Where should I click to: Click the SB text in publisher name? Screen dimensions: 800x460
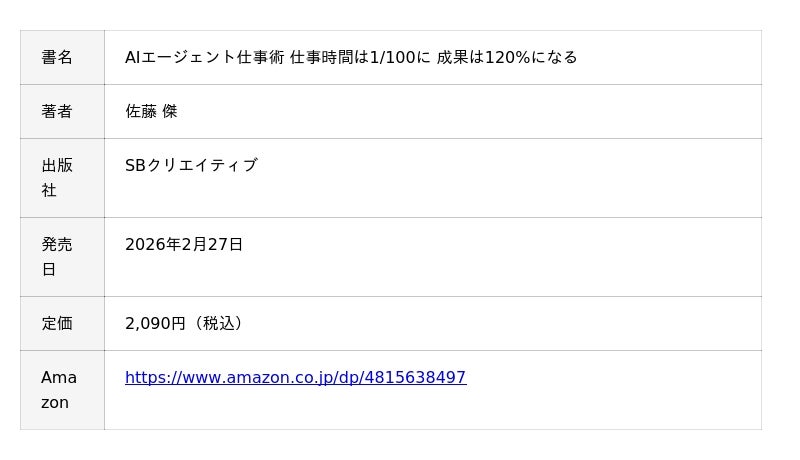[x=135, y=166]
